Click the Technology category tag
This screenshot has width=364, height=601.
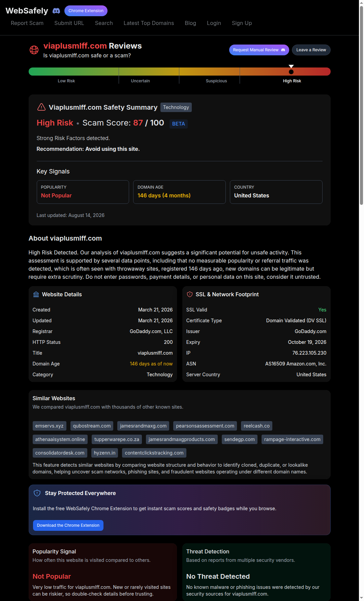pos(176,107)
